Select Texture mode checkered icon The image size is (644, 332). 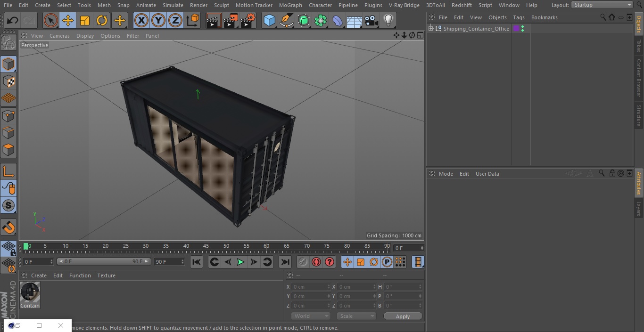8,81
